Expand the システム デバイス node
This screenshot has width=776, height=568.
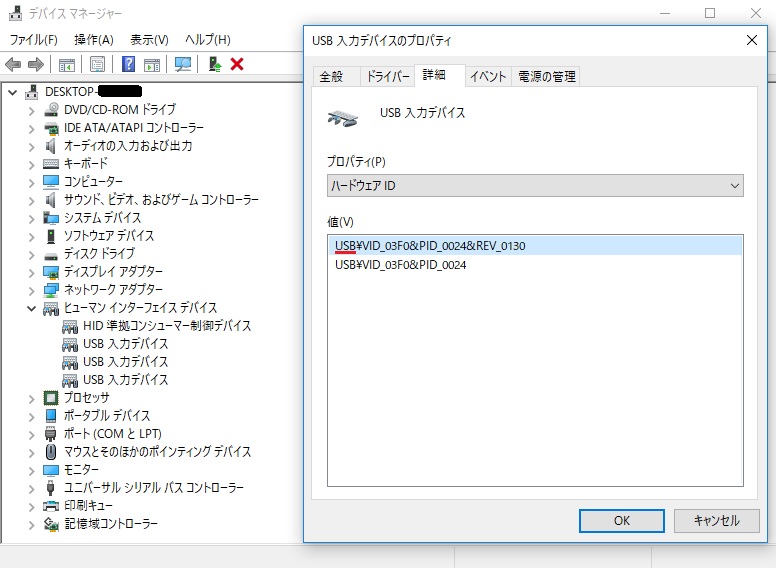[32, 218]
